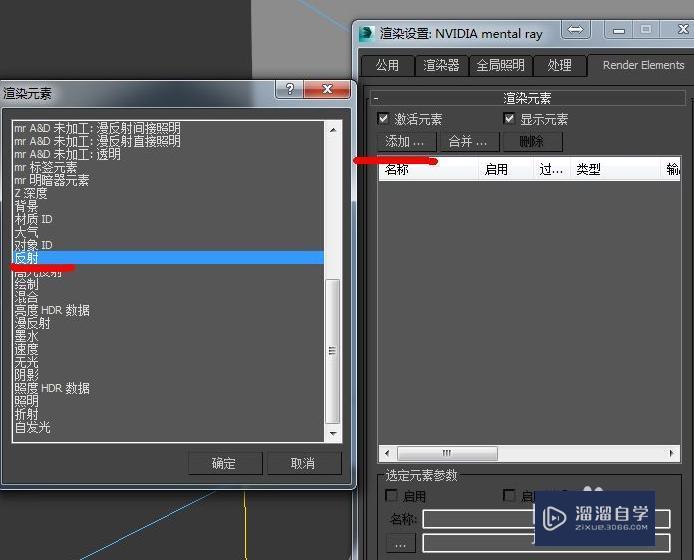The image size is (694, 560).
Task: Select '对象 ID' in the element list
Action: point(168,245)
